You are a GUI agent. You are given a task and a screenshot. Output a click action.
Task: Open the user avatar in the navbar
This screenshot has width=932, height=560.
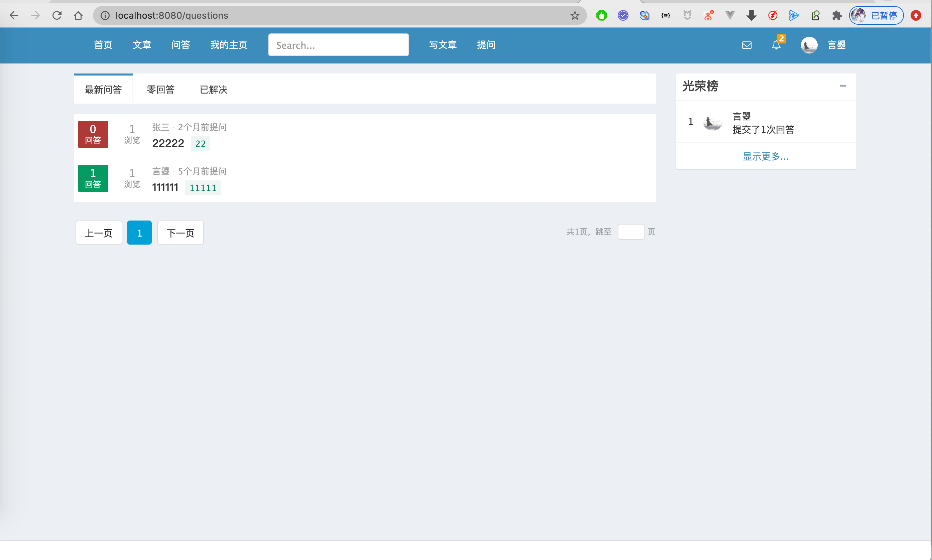[809, 45]
